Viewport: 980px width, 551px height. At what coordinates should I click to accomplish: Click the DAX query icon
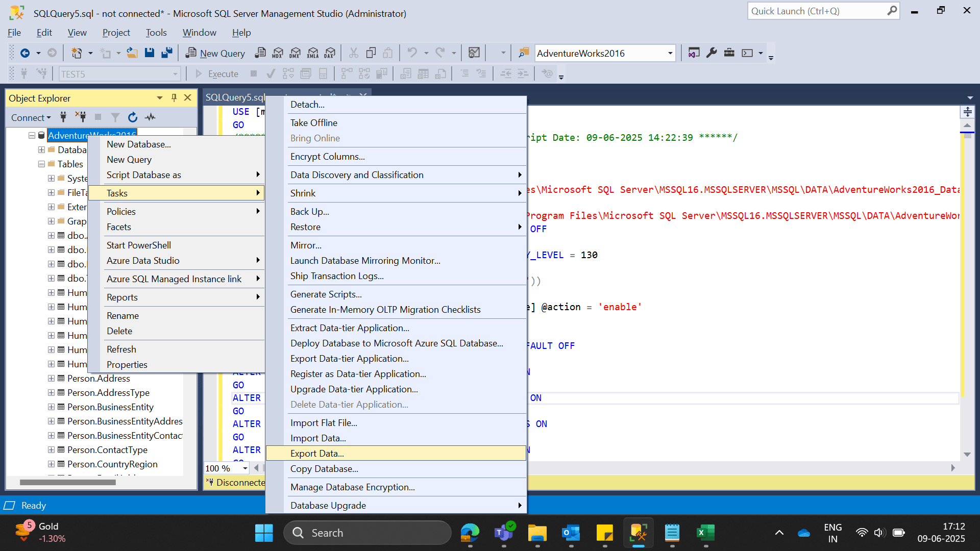330,53
